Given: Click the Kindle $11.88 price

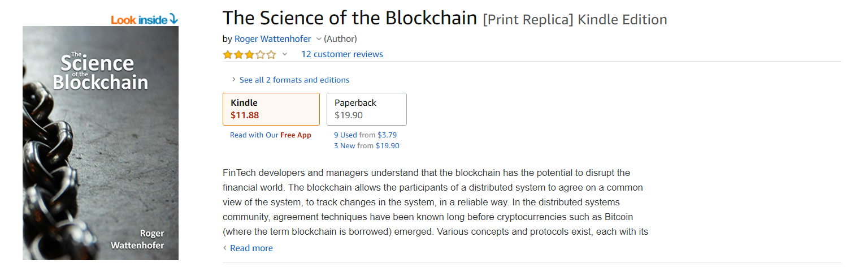Looking at the screenshot, I should click(245, 115).
